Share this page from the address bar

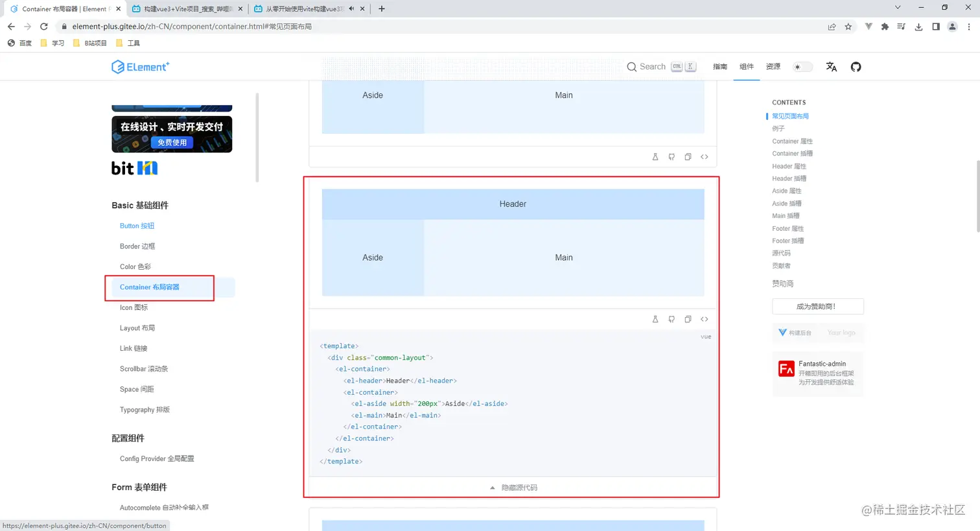coord(832,27)
